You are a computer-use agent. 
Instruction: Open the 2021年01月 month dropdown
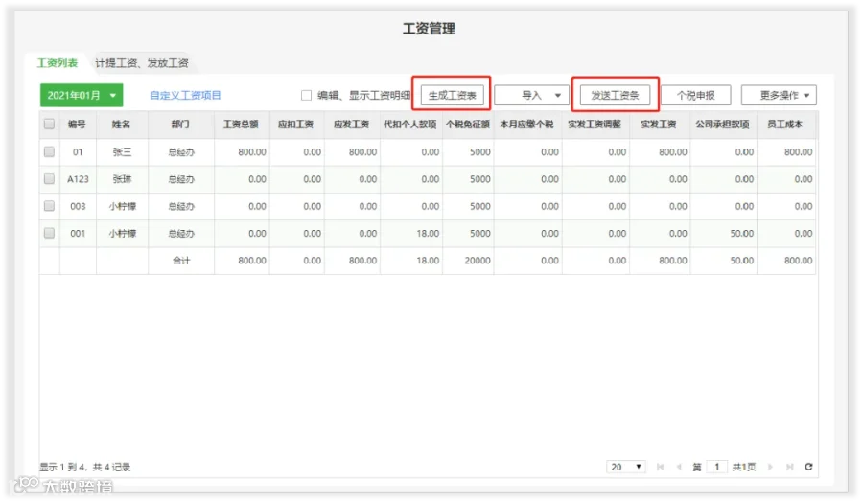(x=82, y=95)
